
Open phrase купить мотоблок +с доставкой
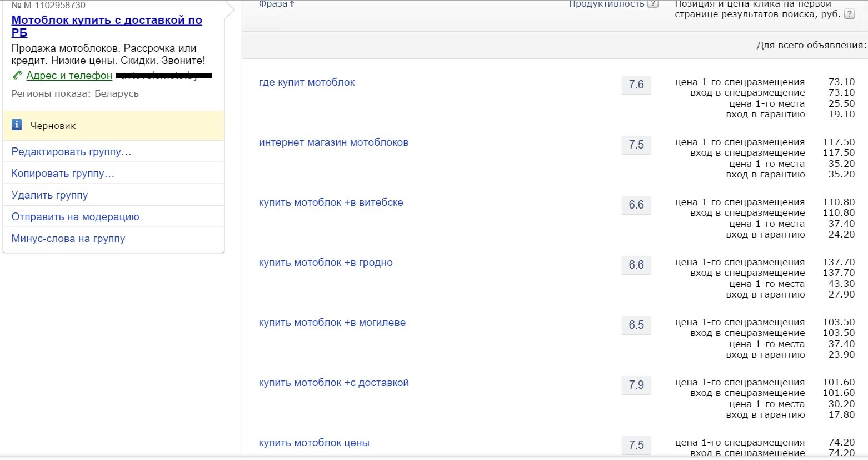pos(333,383)
